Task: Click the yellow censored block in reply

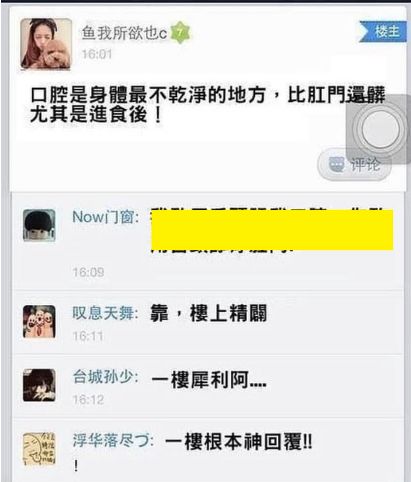Action: [272, 230]
